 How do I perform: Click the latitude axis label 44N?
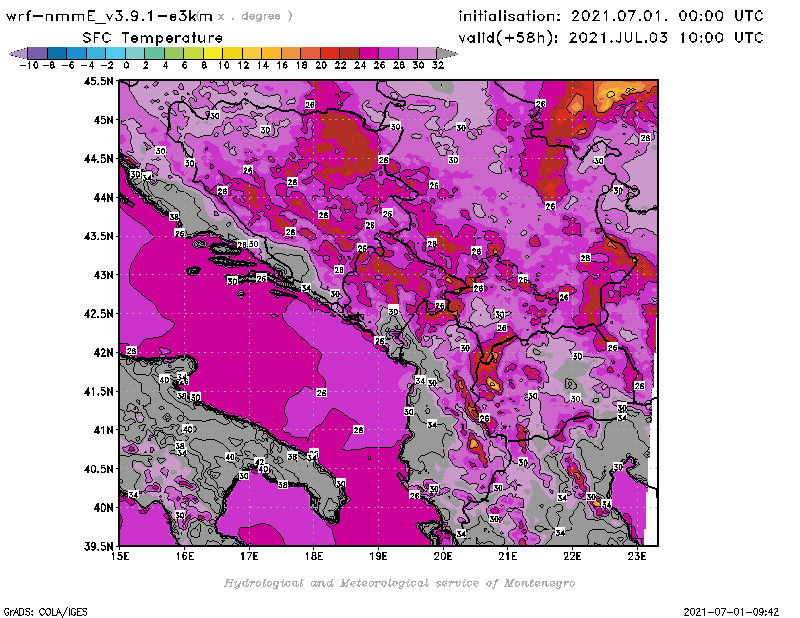[103, 197]
